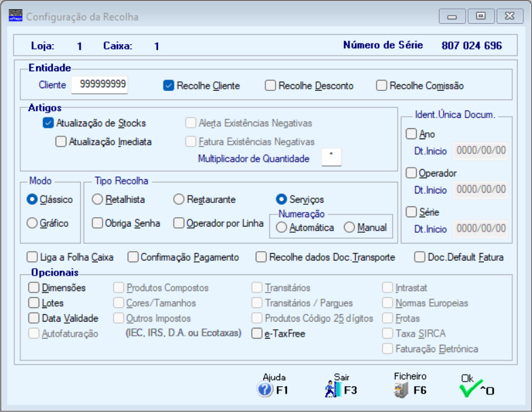Open the Ficheiro F6 file icon
The width and height of the screenshot is (532, 412).
(402, 390)
